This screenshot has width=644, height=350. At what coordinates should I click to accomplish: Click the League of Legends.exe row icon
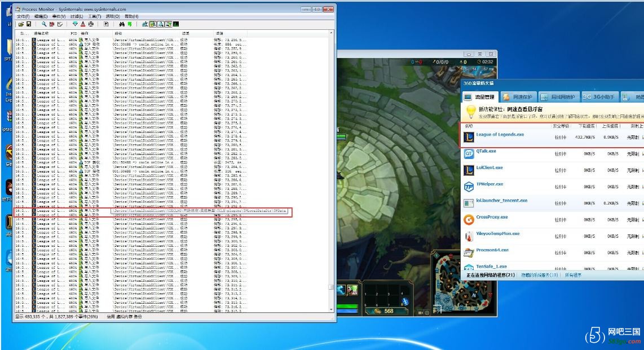pyautogui.click(x=469, y=137)
